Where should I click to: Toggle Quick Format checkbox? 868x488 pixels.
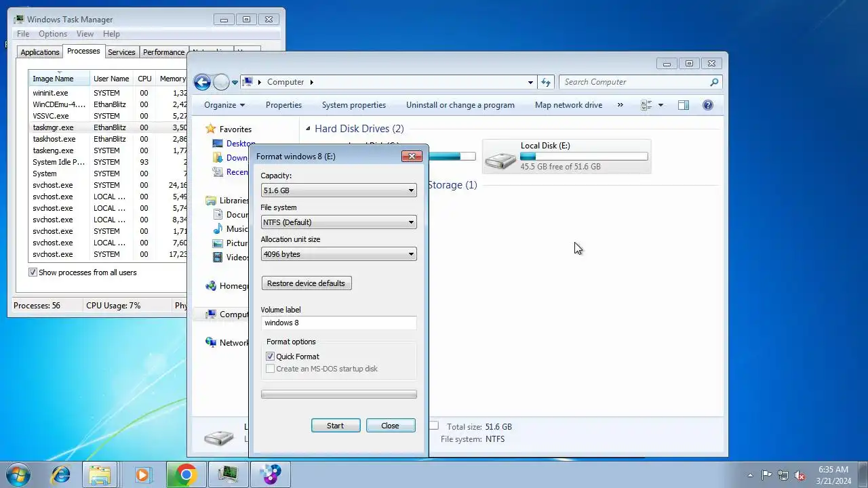click(x=270, y=357)
